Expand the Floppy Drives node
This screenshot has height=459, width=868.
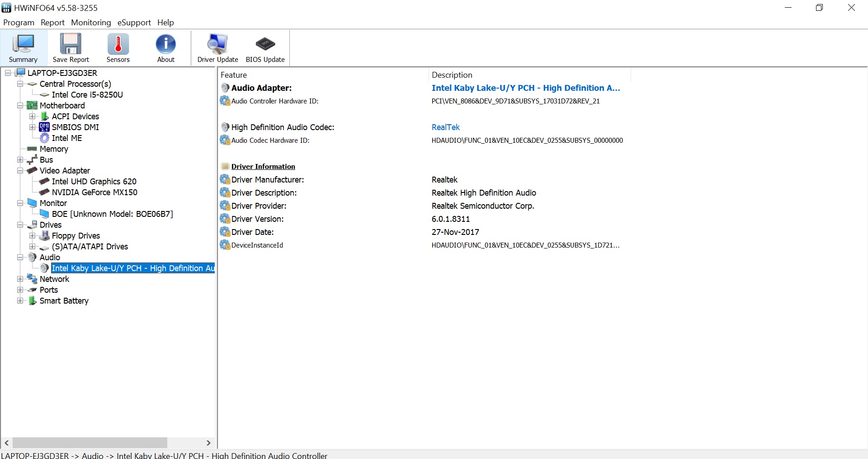pos(32,235)
